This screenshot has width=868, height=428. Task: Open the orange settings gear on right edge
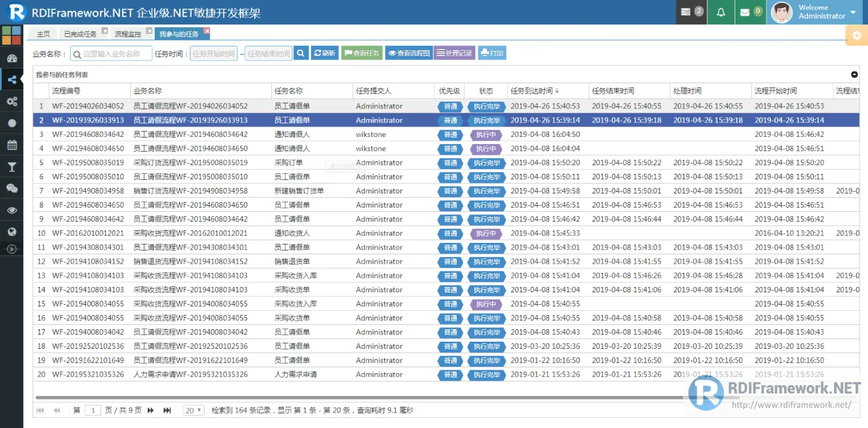pos(857,36)
